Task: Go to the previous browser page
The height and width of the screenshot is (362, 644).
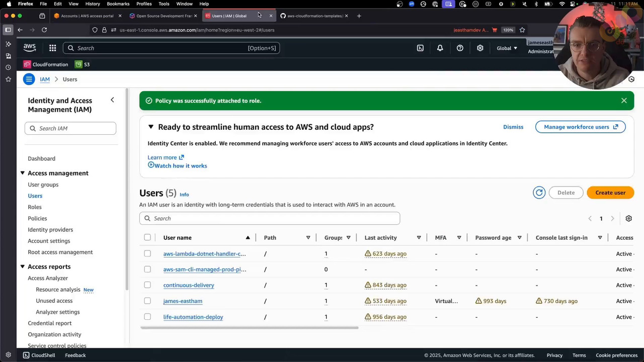Action: (x=20, y=30)
